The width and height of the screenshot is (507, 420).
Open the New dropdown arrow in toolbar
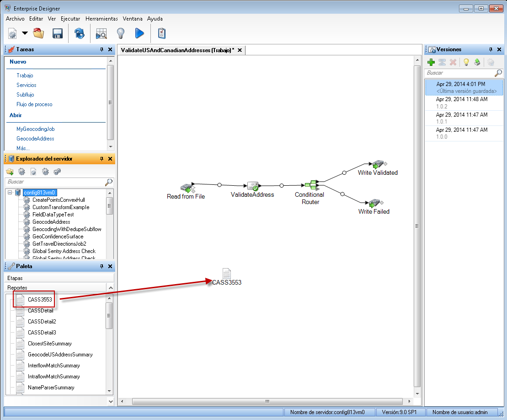coord(25,33)
